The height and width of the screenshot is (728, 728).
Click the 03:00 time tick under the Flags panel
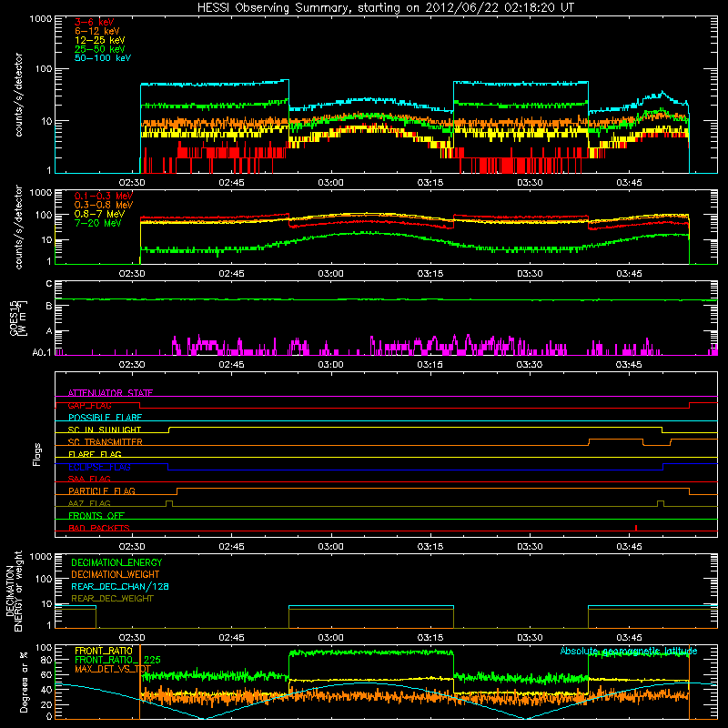(330, 546)
